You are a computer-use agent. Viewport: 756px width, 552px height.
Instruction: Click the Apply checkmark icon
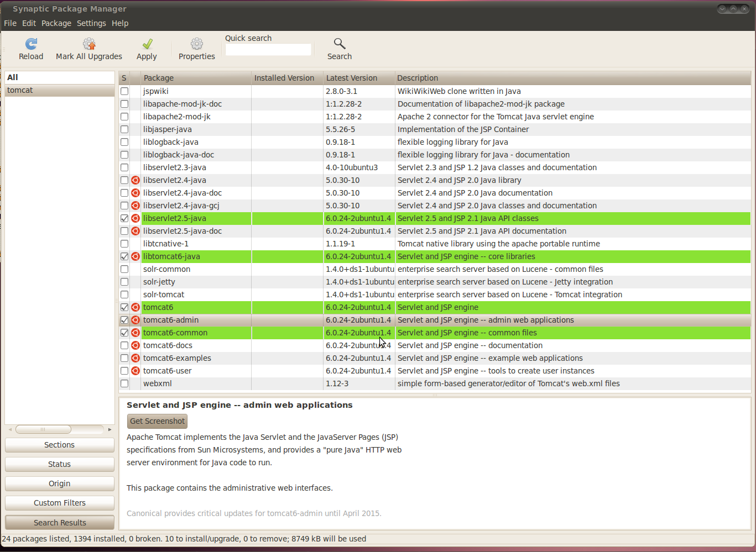[147, 44]
